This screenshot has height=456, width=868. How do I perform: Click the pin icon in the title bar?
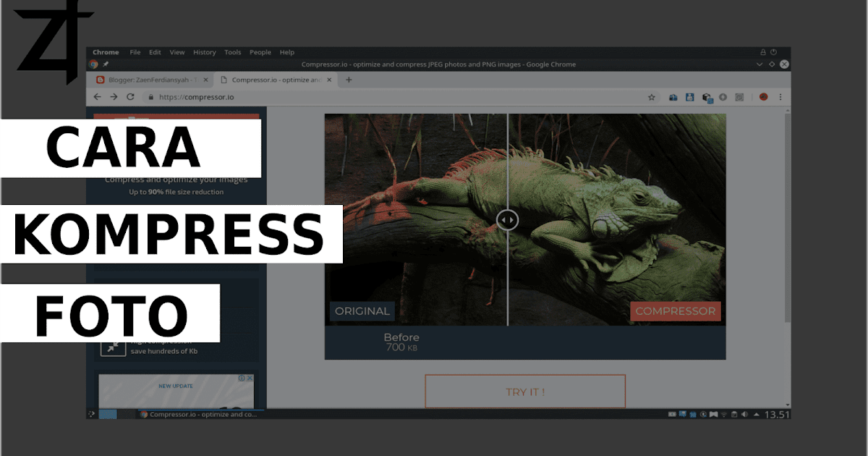click(x=106, y=64)
